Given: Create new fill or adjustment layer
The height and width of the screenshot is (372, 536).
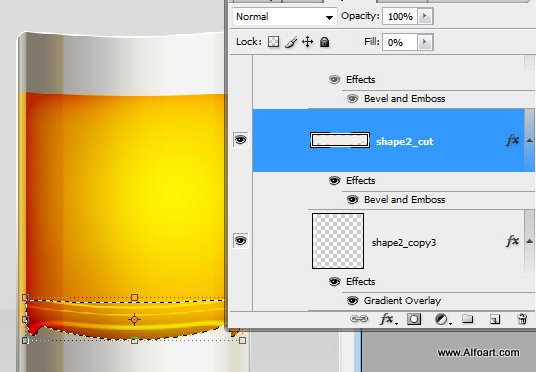Looking at the screenshot, I should point(443,320).
